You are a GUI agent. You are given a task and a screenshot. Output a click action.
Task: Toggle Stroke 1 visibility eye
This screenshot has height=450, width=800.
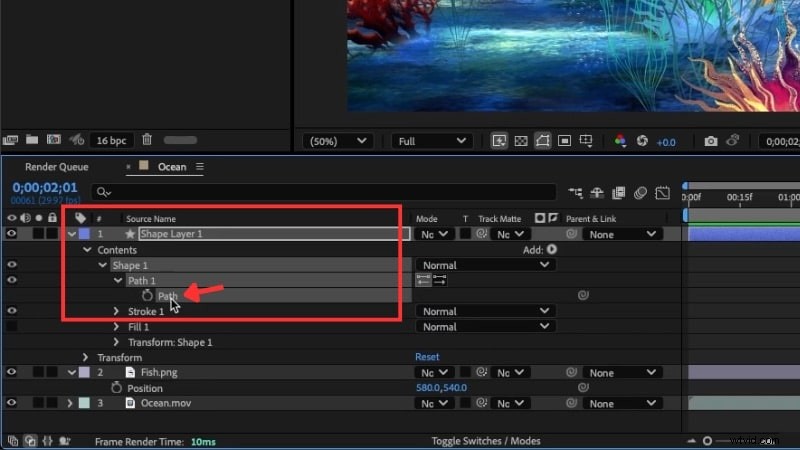[x=11, y=311]
